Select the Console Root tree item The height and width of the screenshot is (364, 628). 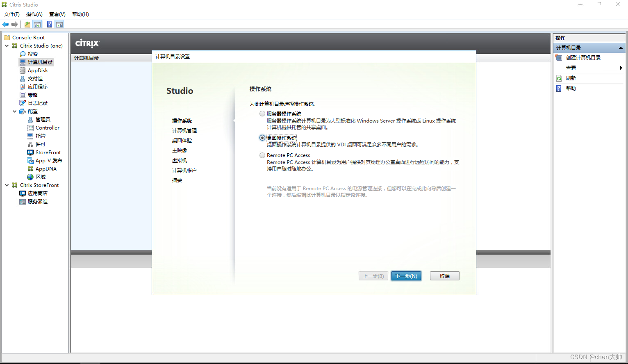point(28,38)
